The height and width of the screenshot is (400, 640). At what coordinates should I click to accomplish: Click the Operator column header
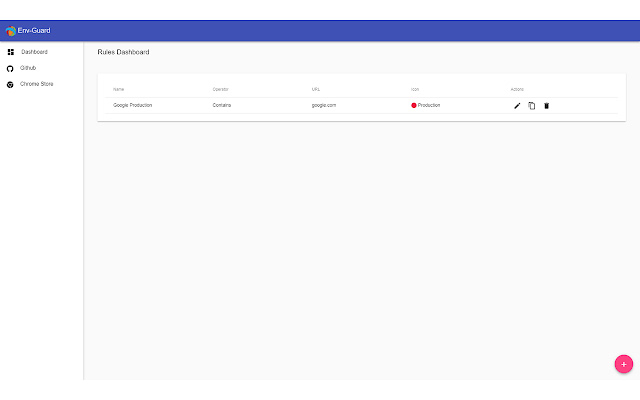220,89
